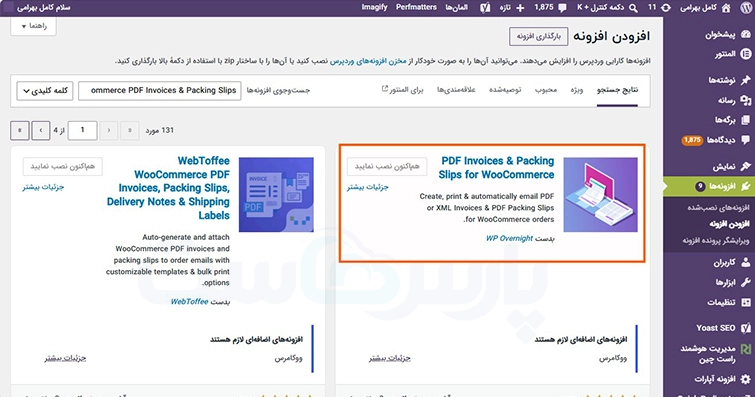The width and height of the screenshot is (755, 397).
Task: Click the user icon for کاربران
Action: tap(746, 263)
